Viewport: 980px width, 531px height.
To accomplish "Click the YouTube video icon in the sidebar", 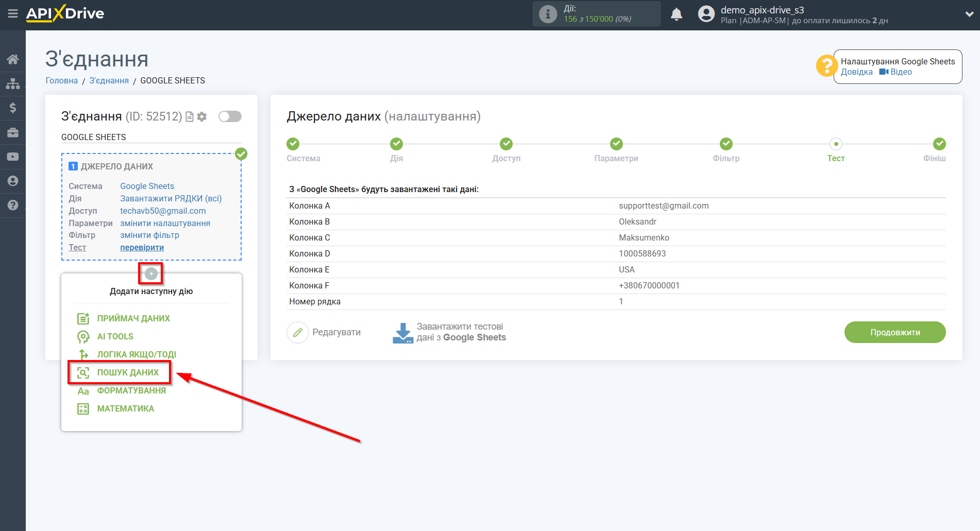I will [x=13, y=157].
